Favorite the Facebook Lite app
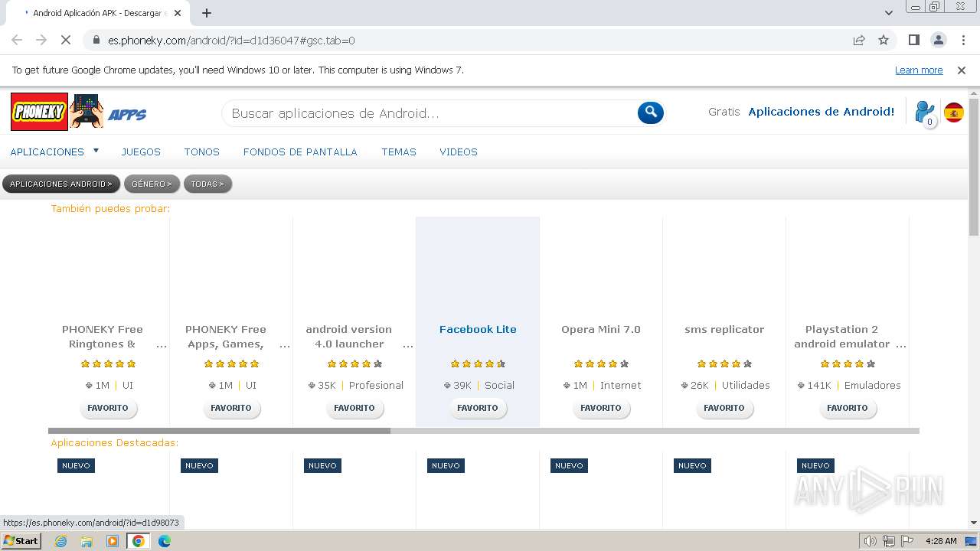This screenshot has height=551, width=980. (478, 408)
